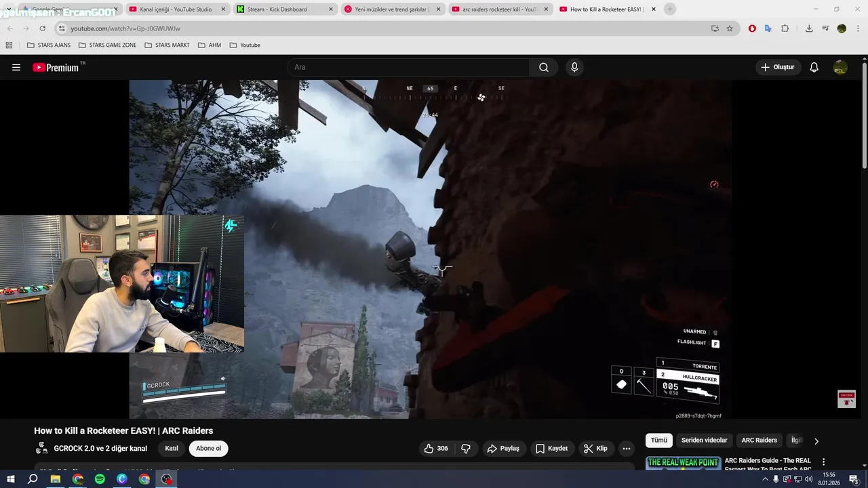Open GCROCK channel avatar under title
868x488 pixels.
[42, 448]
